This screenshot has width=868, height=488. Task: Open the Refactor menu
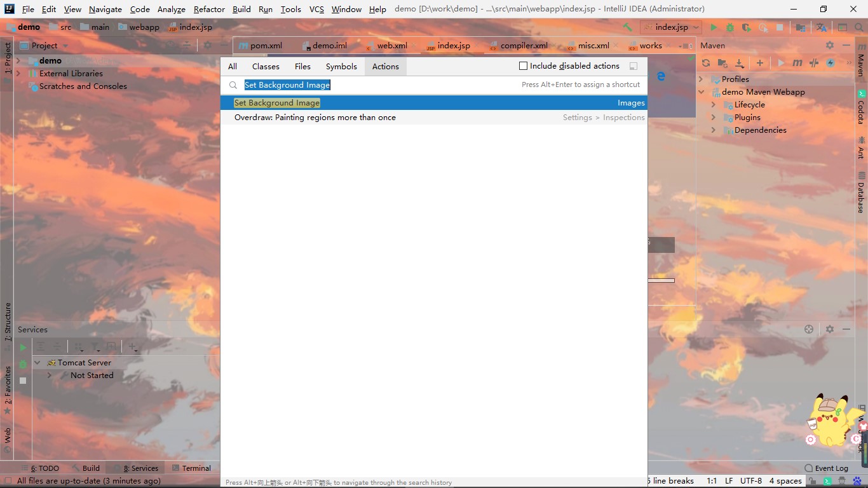click(x=209, y=9)
